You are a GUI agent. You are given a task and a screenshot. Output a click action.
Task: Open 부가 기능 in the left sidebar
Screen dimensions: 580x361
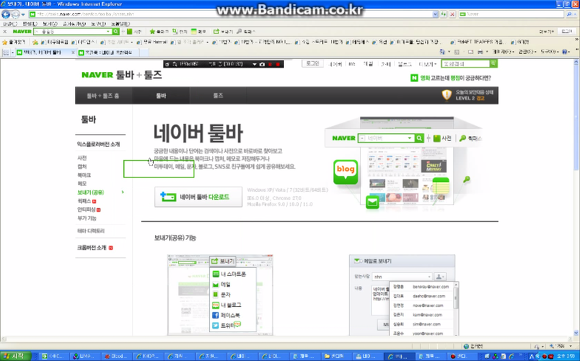click(x=87, y=218)
